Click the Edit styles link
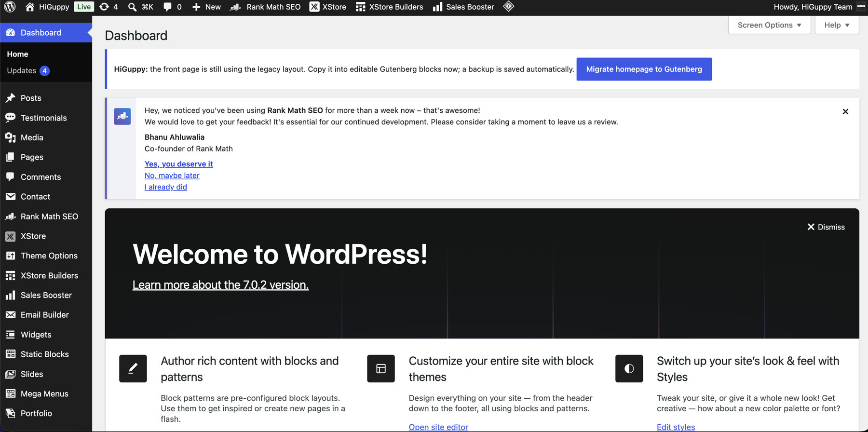Viewport: 868px width, 432px height. 676,427
